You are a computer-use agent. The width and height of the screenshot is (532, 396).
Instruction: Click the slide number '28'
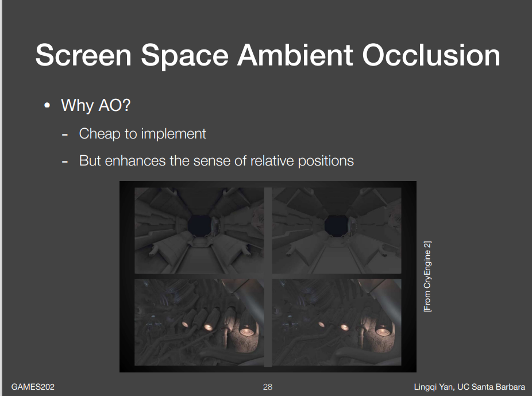[x=268, y=387]
